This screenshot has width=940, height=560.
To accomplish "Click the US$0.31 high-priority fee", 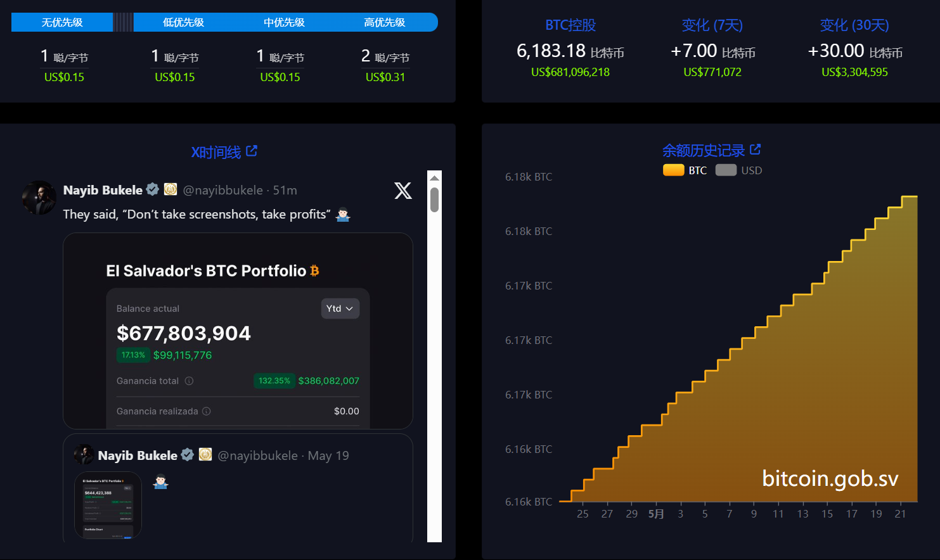I will point(385,77).
